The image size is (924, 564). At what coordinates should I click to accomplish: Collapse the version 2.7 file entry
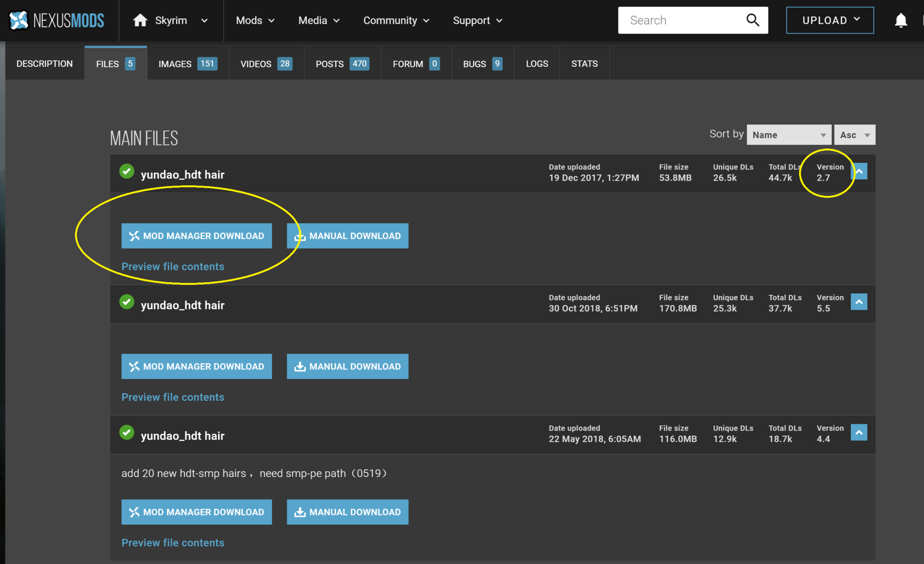point(859,171)
